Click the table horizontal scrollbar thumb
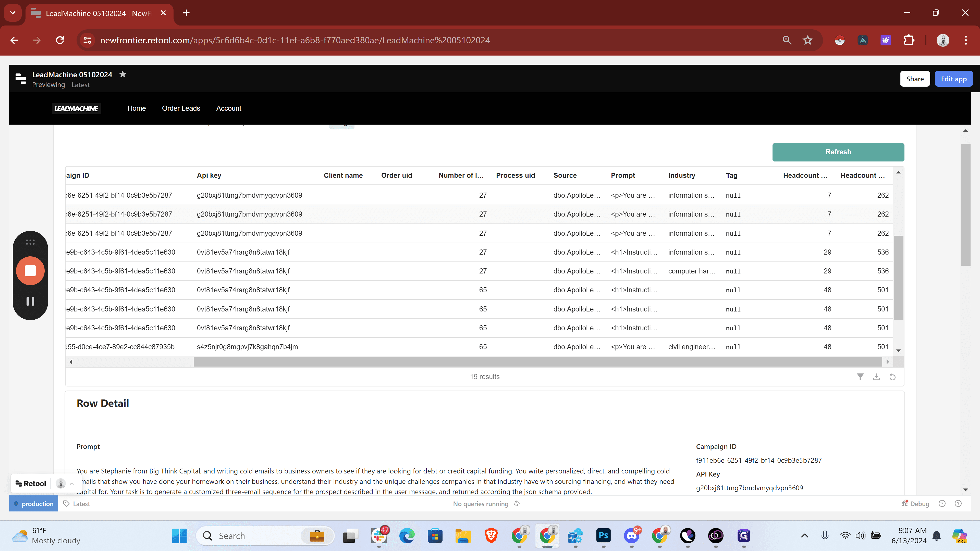980x551 pixels. (x=537, y=362)
